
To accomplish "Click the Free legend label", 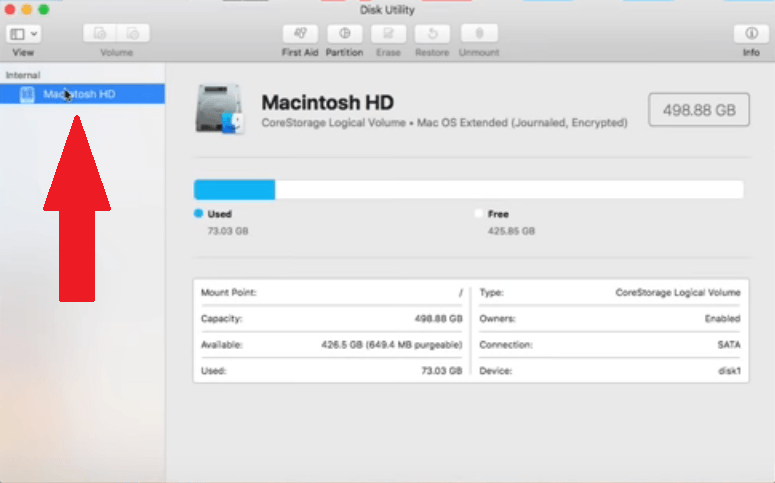I will click(x=498, y=214).
